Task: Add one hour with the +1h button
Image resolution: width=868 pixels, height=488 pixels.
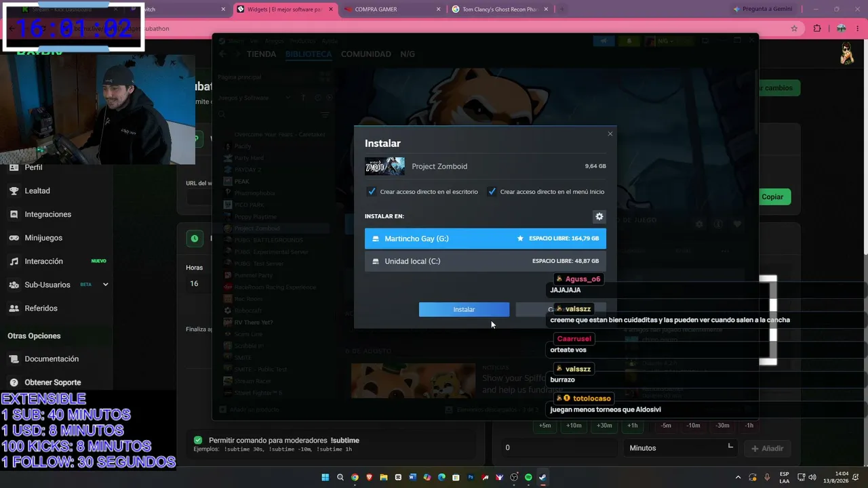Action: click(632, 426)
